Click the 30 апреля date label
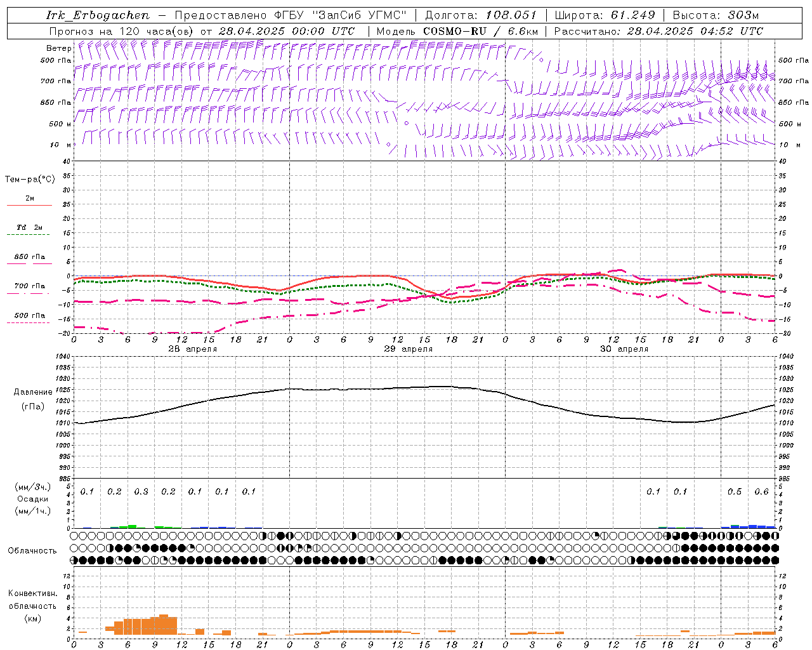Viewport: 812px width, 650px height. 624,349
